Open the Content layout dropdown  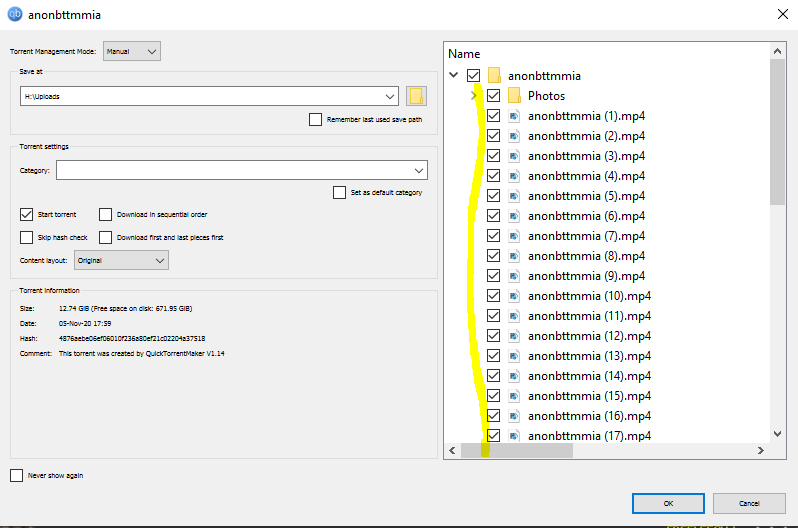pos(121,260)
